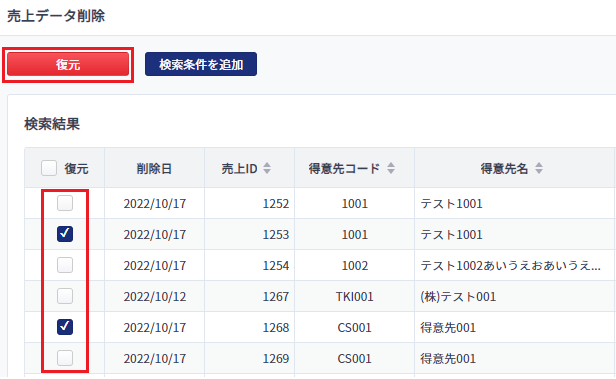Click customer code CS001 in row 1268
Image resolution: width=616 pixels, height=379 pixels.
coord(354,328)
